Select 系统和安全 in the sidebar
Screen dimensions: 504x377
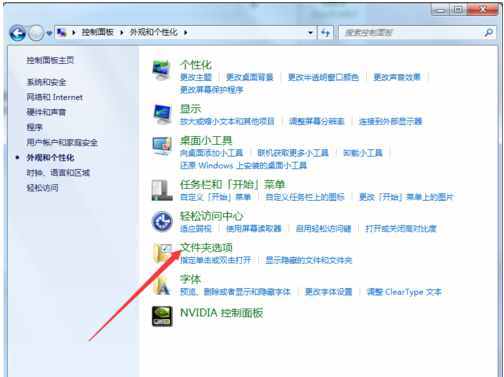coord(46,82)
